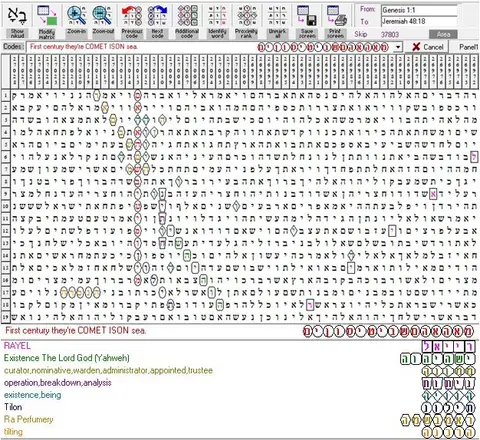This screenshot has width=480, height=440.
Task: Click the Print screen label button
Action: pyautogui.click(x=336, y=33)
